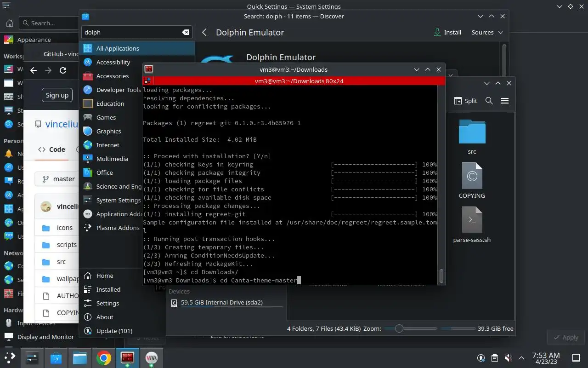Install Dolphin Emulator in Discover
The image size is (588, 368).
coord(447,32)
